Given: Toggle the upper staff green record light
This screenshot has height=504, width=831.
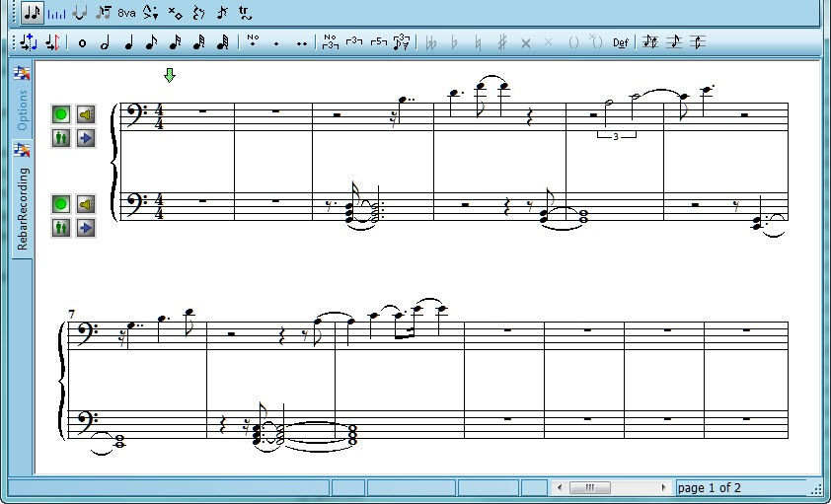Looking at the screenshot, I should (x=61, y=114).
